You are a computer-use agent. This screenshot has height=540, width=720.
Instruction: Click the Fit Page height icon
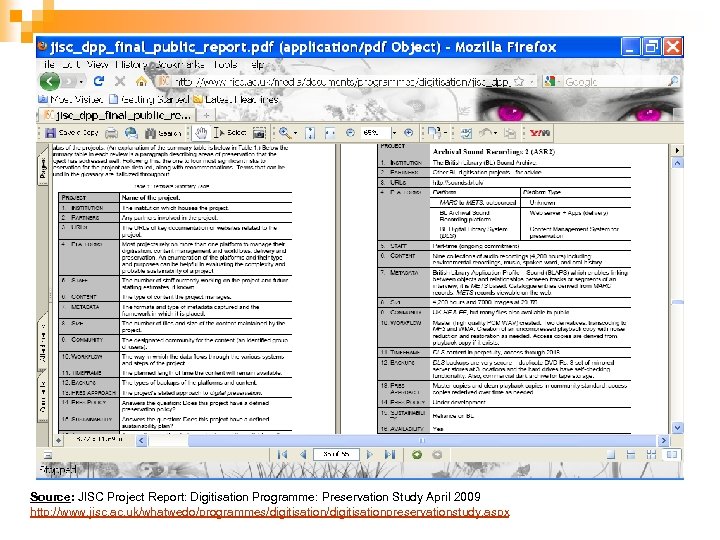coord(310,133)
